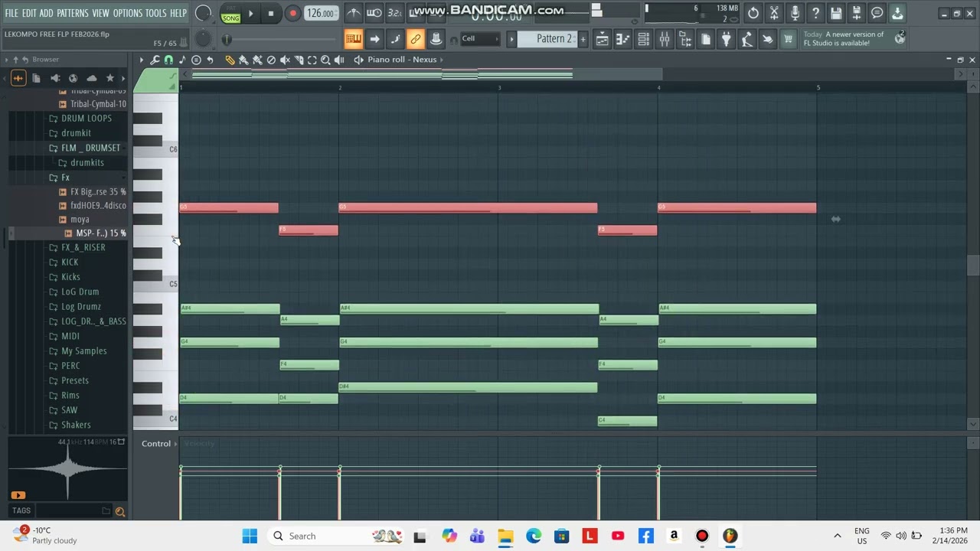Click the Render export audio icon
This screenshot has width=980, height=551.
[x=857, y=13]
